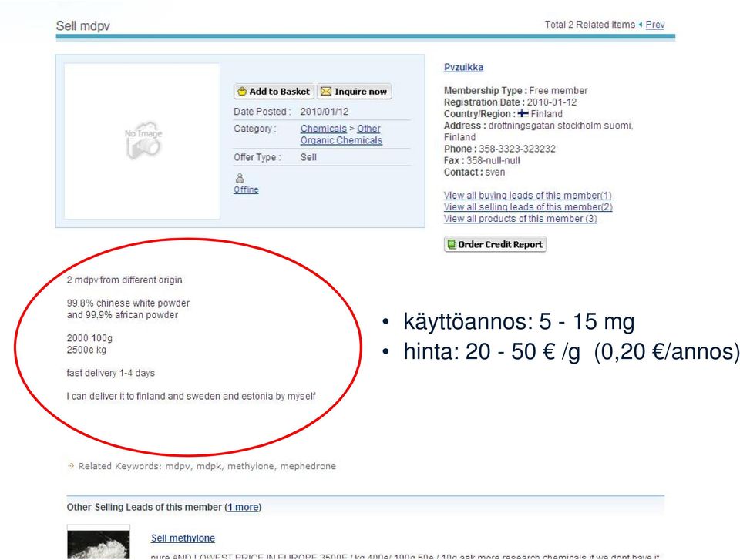View all buying leads of this member

point(527,195)
